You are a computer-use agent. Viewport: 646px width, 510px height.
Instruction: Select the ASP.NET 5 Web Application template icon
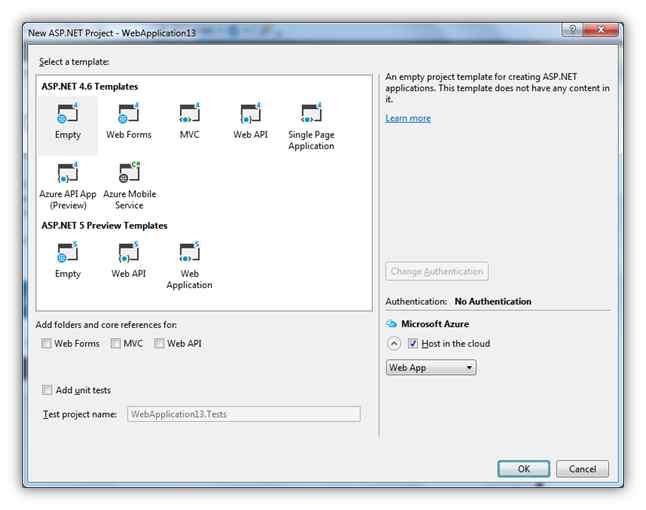tap(190, 252)
